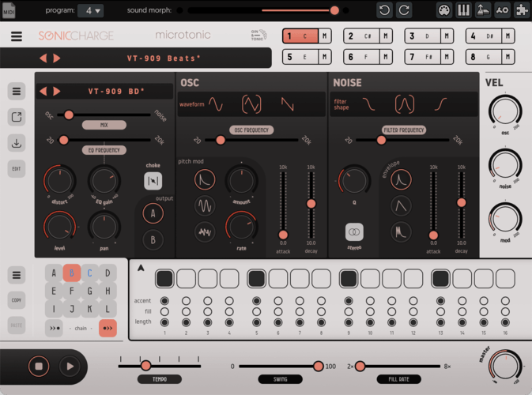Image resolution: width=532 pixels, height=395 pixels.
Task: Click the pitched keyboard mode icon
Action: pyautogui.click(x=483, y=10)
